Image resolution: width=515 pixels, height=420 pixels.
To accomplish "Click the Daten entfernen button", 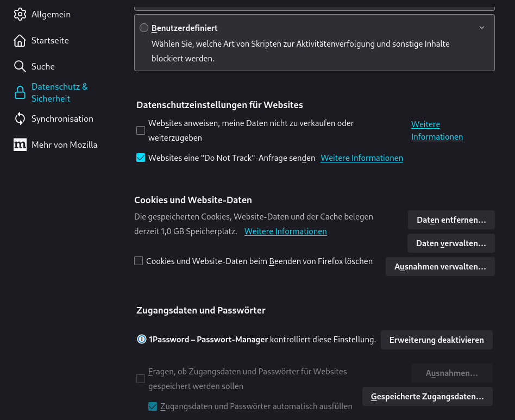I will (x=451, y=220).
